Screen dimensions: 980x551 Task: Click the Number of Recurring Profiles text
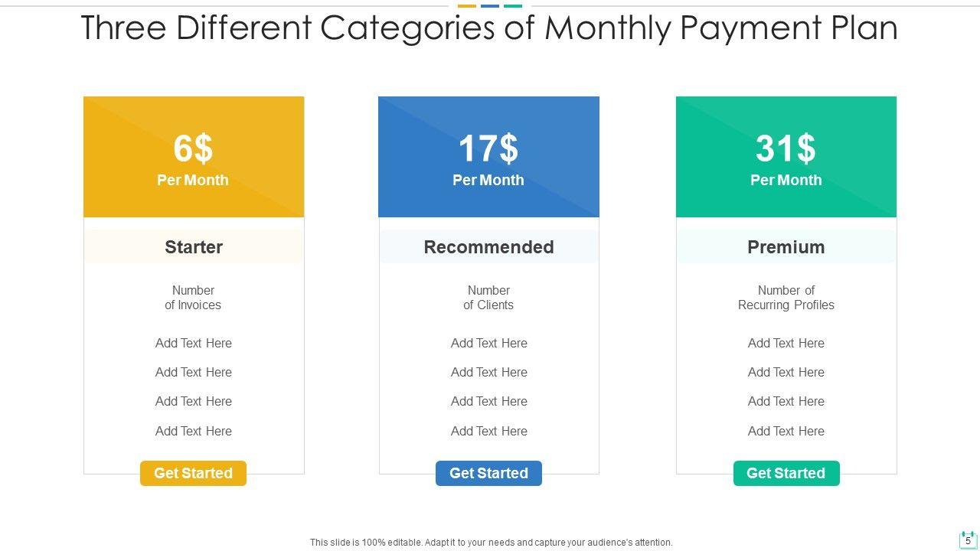(x=786, y=298)
